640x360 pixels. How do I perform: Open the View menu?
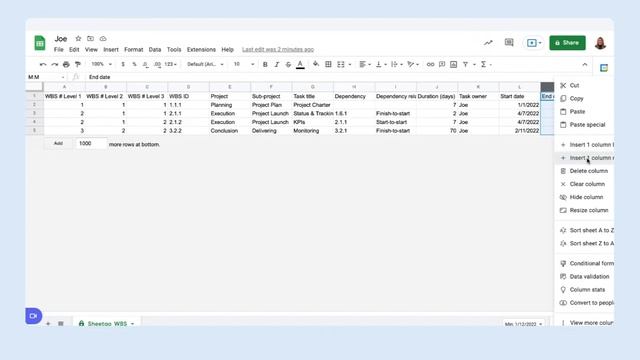click(91, 49)
